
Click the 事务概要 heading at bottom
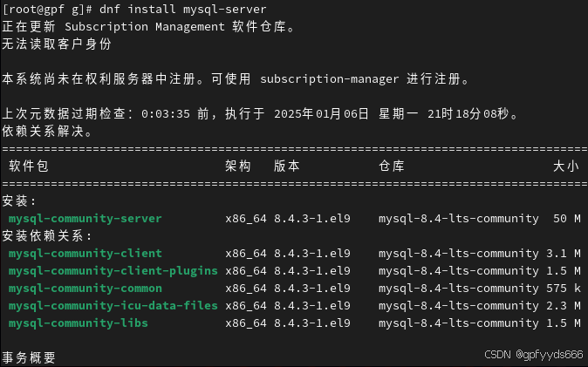coord(29,357)
